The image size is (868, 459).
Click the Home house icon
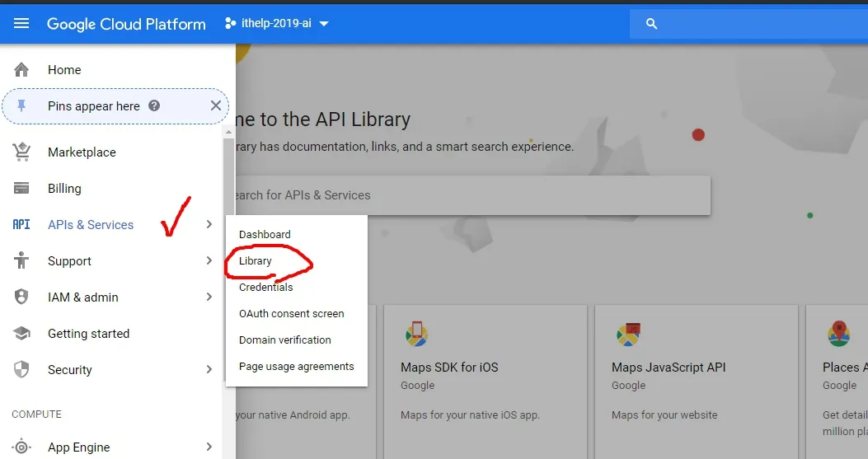[x=21, y=70]
